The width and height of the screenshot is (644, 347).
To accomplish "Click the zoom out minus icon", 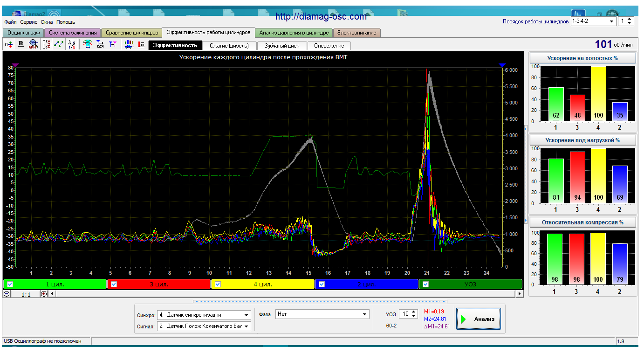I will coord(7,294).
